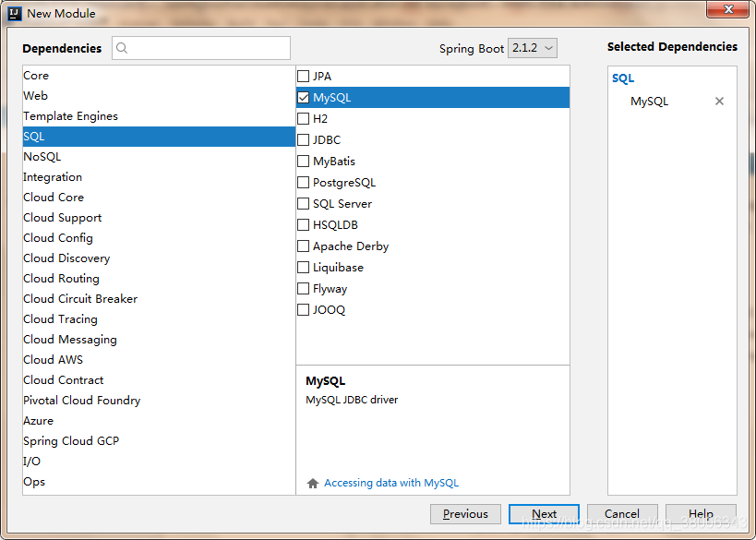Click the home icon beside MySQL guide link
Image resolution: width=756 pixels, height=540 pixels.
[313, 483]
